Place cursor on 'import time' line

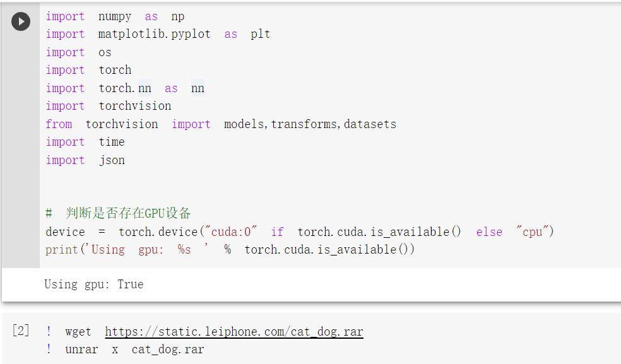(85, 142)
